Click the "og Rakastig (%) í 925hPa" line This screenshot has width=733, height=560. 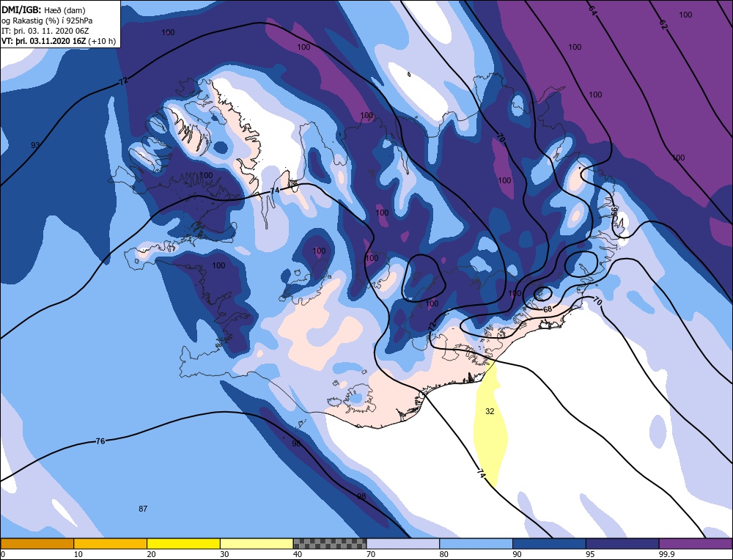(47, 21)
